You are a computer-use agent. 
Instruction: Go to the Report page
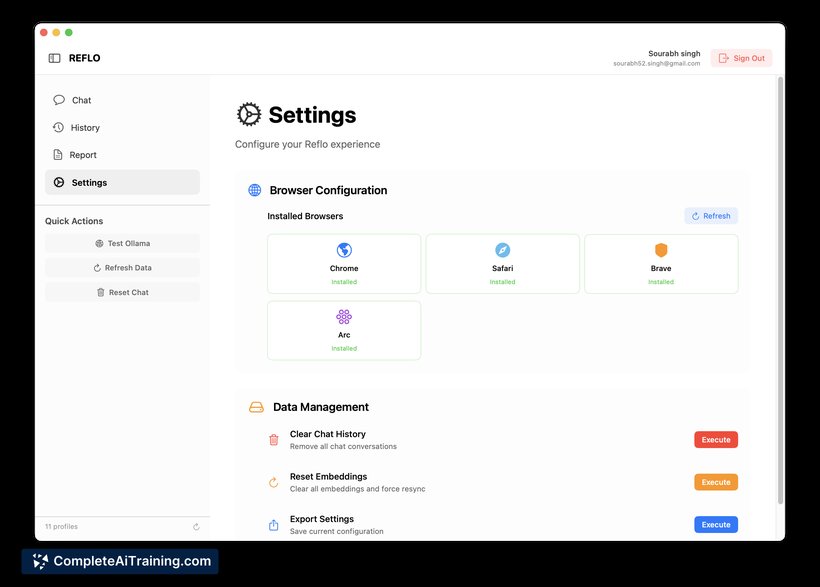(x=122, y=155)
